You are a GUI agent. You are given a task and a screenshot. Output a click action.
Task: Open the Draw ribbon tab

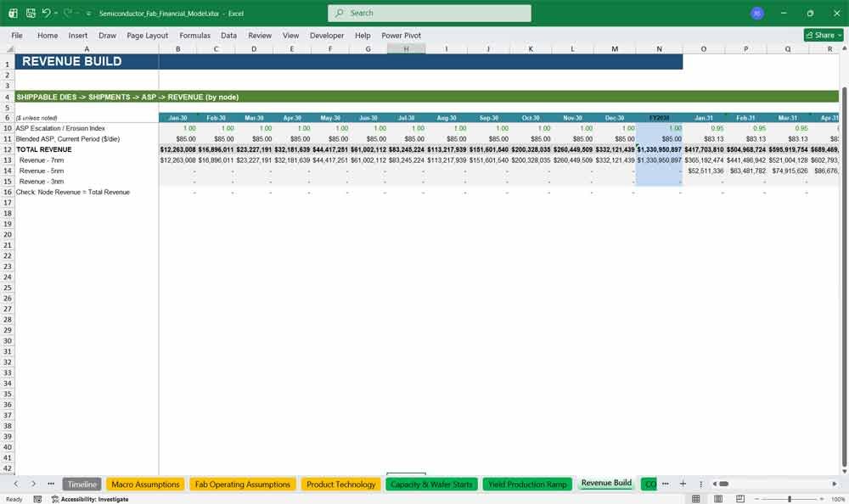107,35
